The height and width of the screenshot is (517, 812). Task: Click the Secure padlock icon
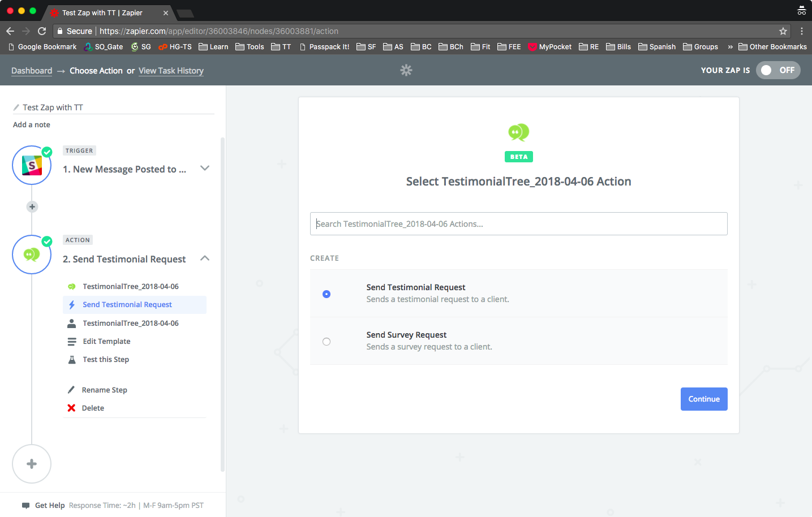[x=60, y=31]
